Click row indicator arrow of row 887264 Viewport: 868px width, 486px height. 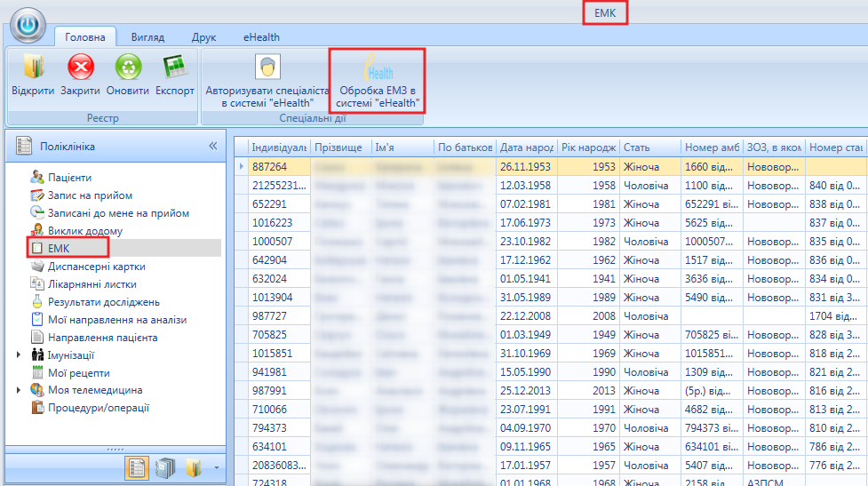pos(241,167)
